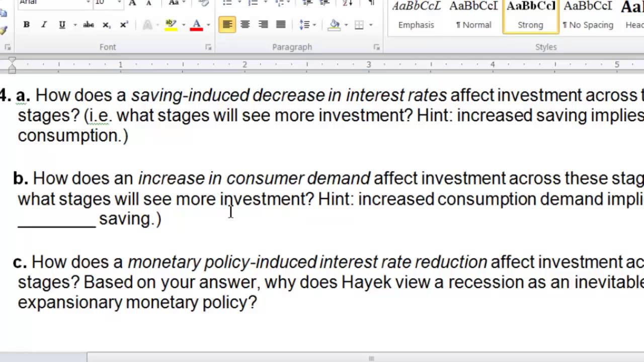
Task: Click the Change Case Aa icon
Action: coord(174,3)
